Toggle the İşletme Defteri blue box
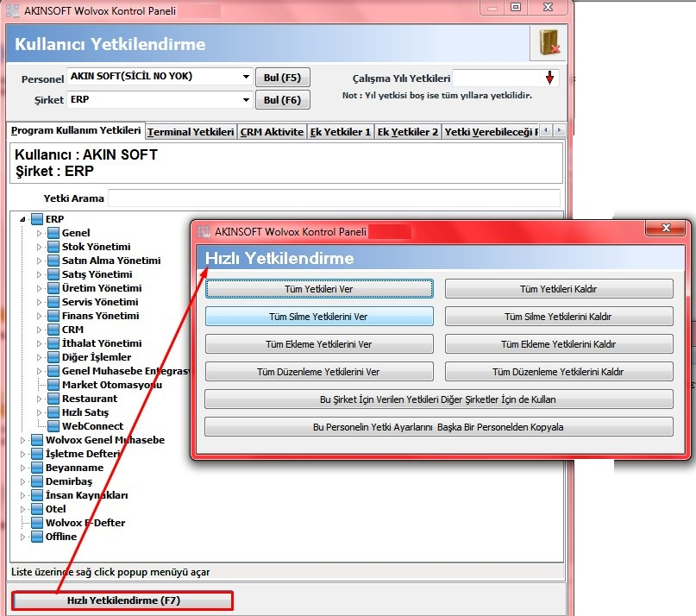Screen dimensions: 696x616 (x=37, y=454)
